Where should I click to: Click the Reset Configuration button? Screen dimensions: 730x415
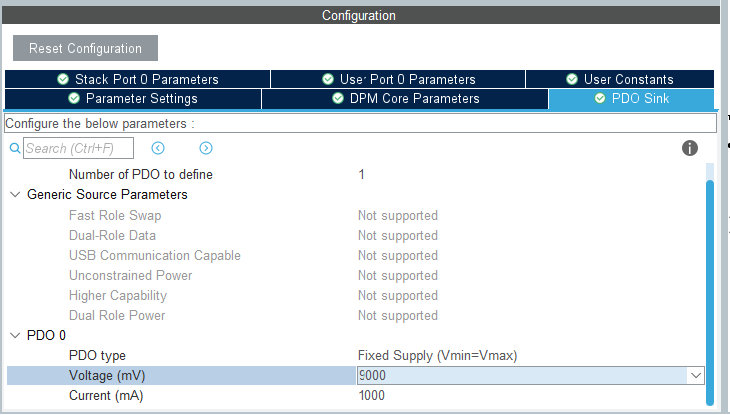[85, 48]
